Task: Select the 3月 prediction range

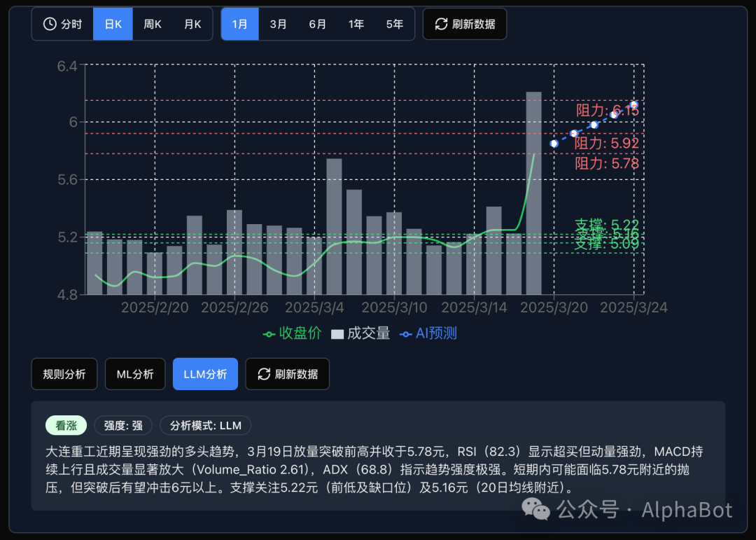Action: pyautogui.click(x=278, y=23)
